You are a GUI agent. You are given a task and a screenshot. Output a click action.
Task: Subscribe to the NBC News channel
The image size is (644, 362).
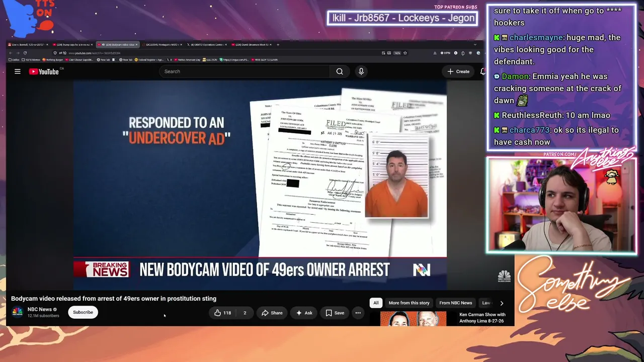(83, 312)
